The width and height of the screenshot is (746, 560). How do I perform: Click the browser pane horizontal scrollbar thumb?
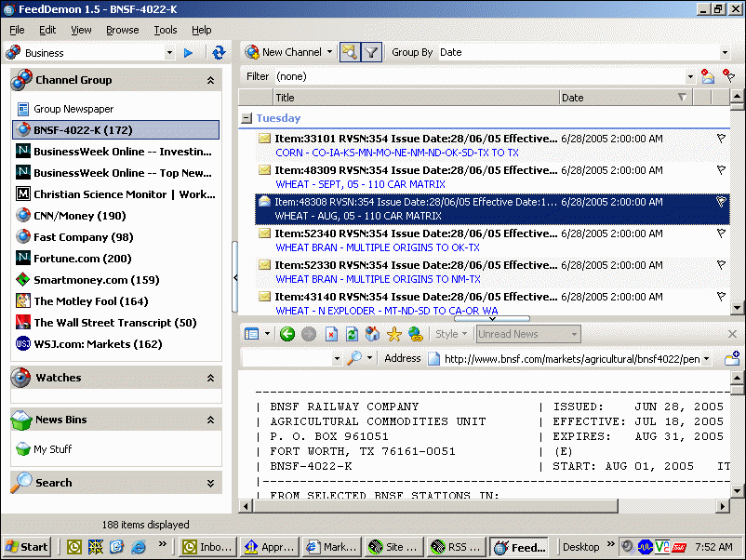pyautogui.click(x=436, y=506)
